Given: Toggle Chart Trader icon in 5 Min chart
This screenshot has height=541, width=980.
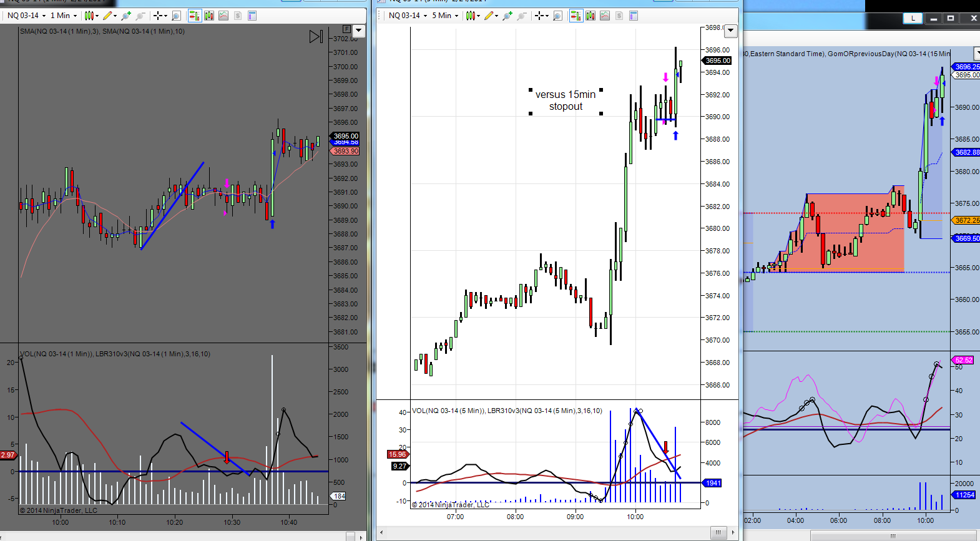Looking at the screenshot, I should click(576, 16).
